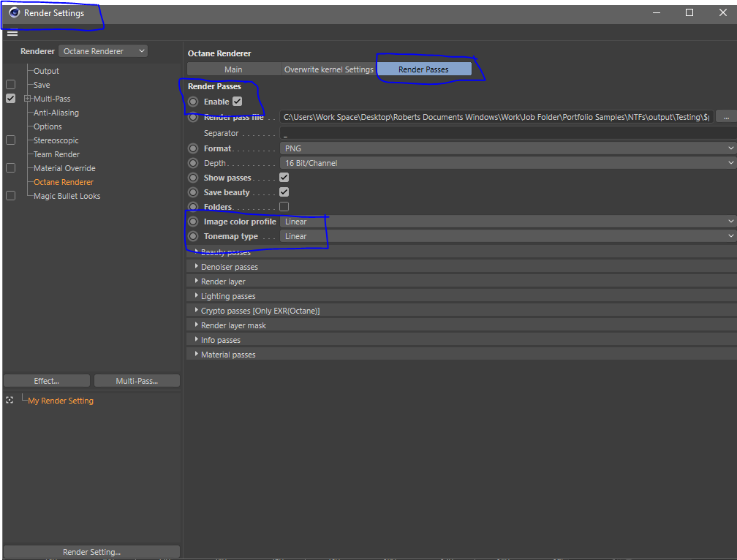Image resolution: width=737 pixels, height=560 pixels.
Task: Click the animation dot next to Folders
Action: coord(193,207)
